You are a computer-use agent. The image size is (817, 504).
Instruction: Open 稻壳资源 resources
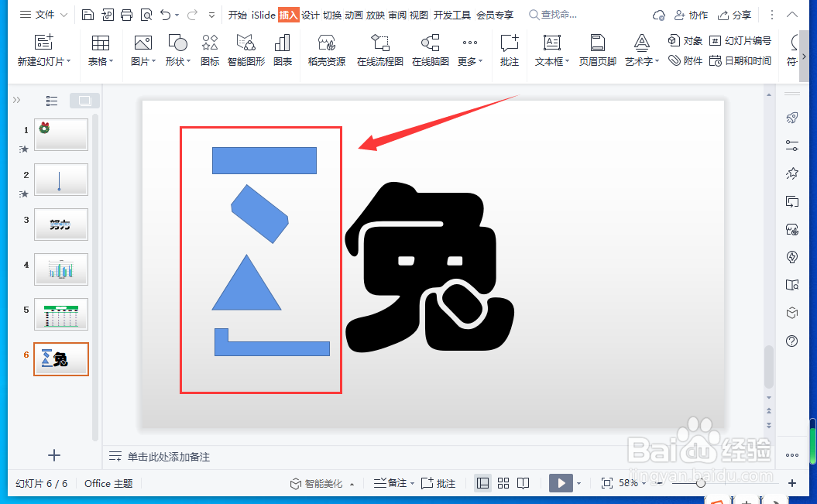click(x=327, y=50)
